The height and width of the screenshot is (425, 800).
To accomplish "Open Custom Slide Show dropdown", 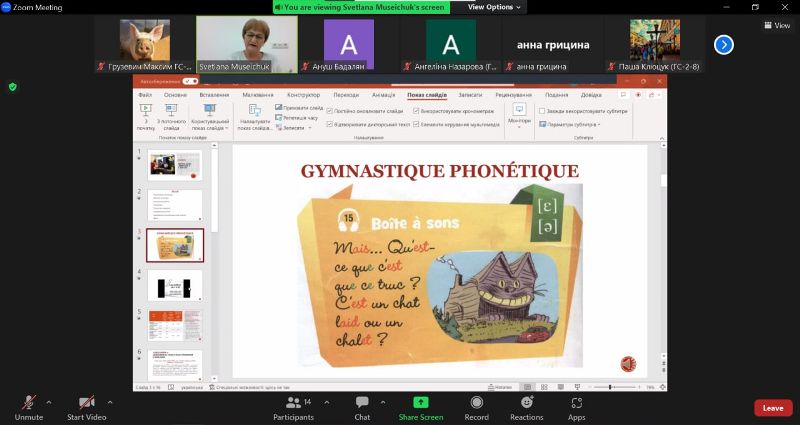I will pyautogui.click(x=210, y=117).
